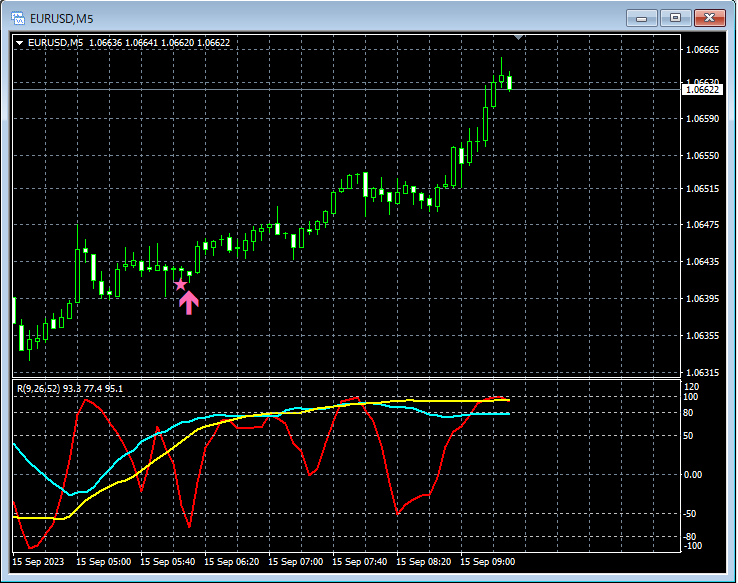Click the 15 Sep 07:40 time label

pos(360,562)
